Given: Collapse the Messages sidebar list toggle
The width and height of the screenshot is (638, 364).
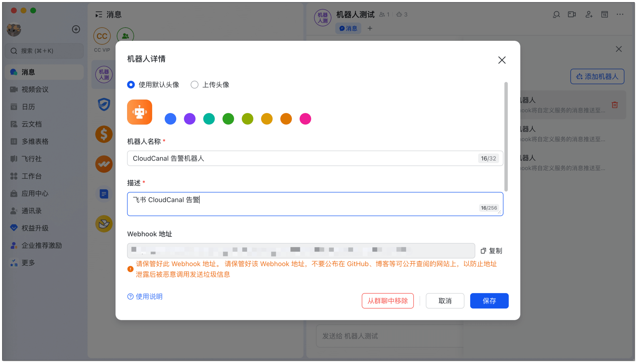Looking at the screenshot, I should click(x=99, y=14).
